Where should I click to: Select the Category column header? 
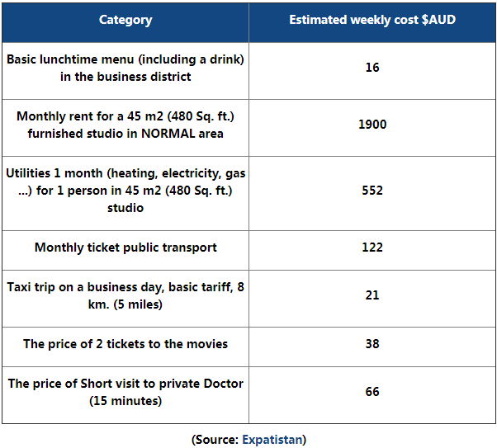click(125, 20)
